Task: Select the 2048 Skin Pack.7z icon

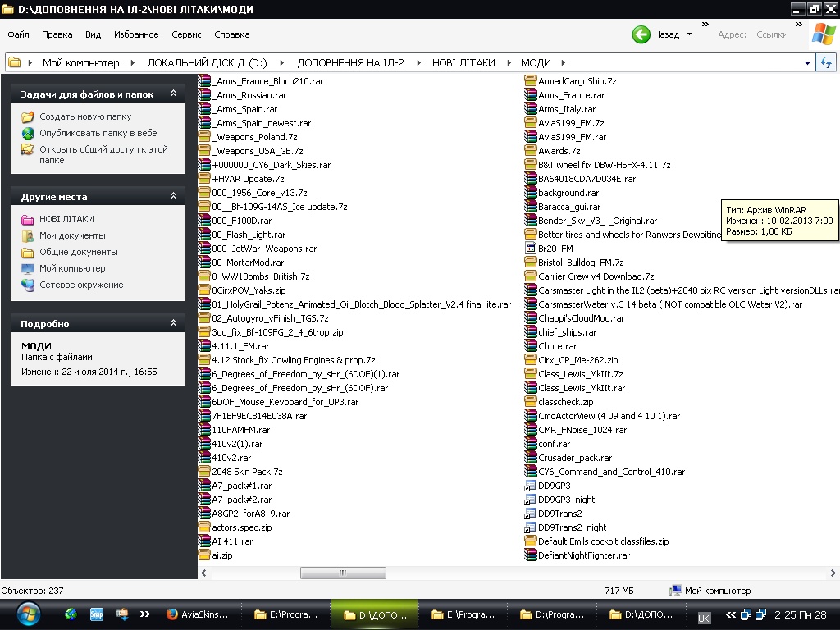Action: pyautogui.click(x=204, y=472)
